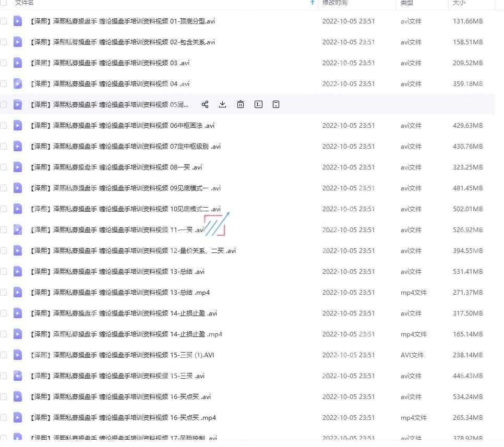The height and width of the screenshot is (447, 504).
Task: Tick the checkbox for 02-包含关系.avi
Action: [x=4, y=42]
